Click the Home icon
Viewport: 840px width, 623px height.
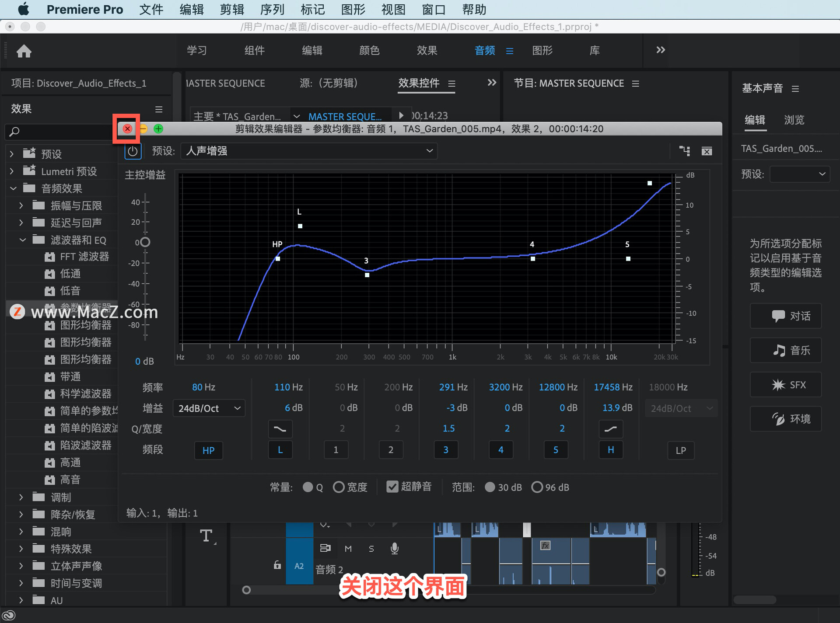(x=24, y=51)
